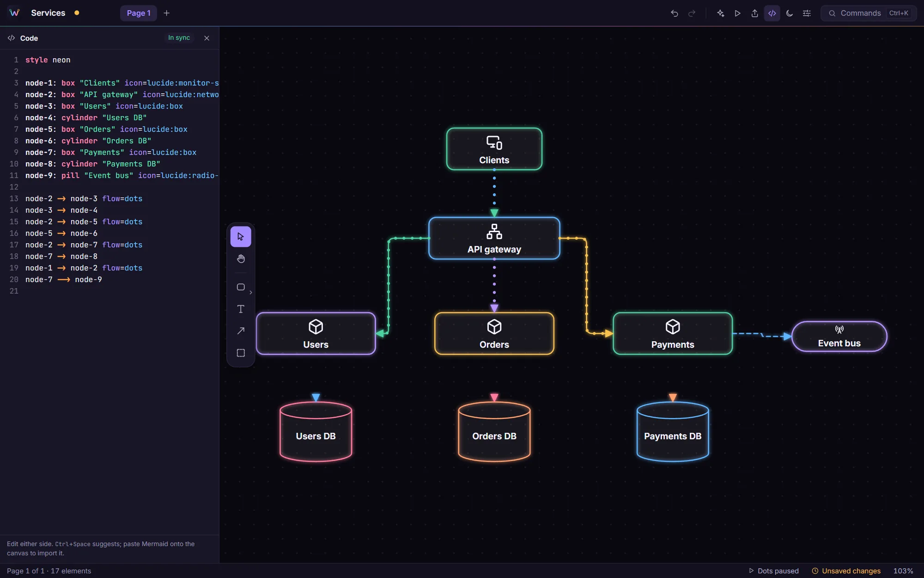This screenshot has width=924, height=578.
Task: Click the Unsaved changes indicator
Action: pyautogui.click(x=846, y=571)
